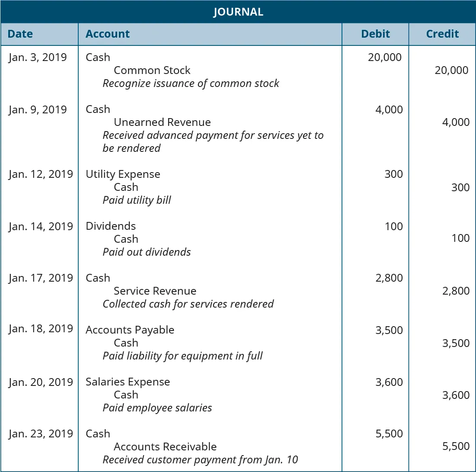Click the Dividends account entry

click(x=111, y=226)
